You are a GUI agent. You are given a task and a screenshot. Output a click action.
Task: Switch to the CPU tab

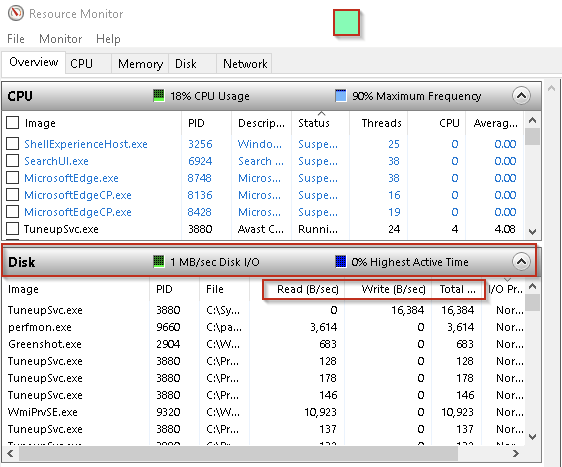click(x=88, y=64)
